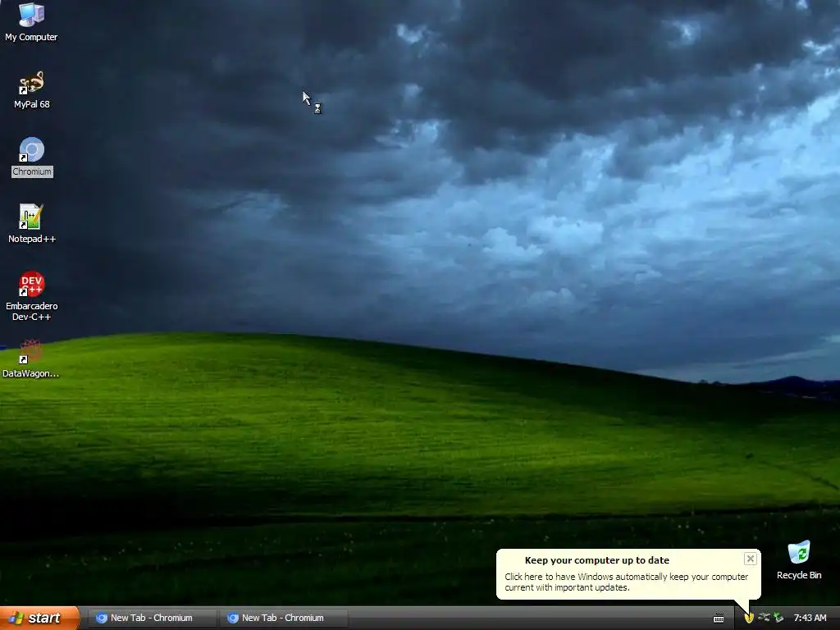Switch to the first New Tab - Chromium taskbar button

coord(152,618)
